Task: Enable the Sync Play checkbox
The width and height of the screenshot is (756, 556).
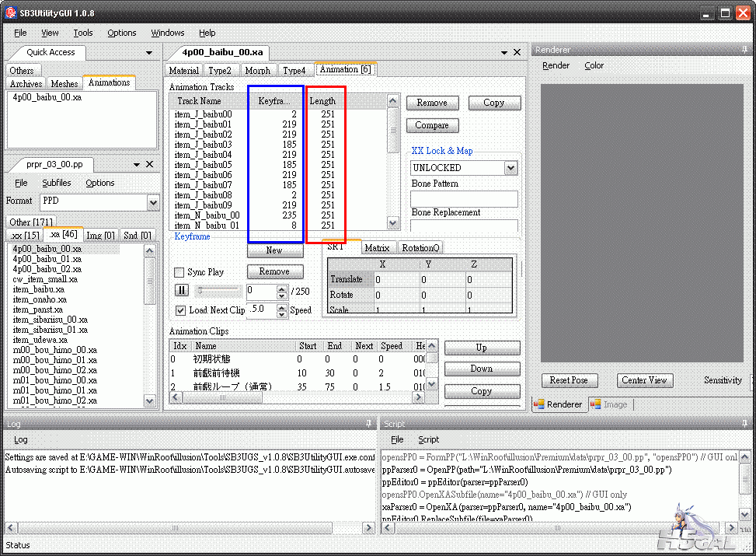Action: [x=180, y=272]
